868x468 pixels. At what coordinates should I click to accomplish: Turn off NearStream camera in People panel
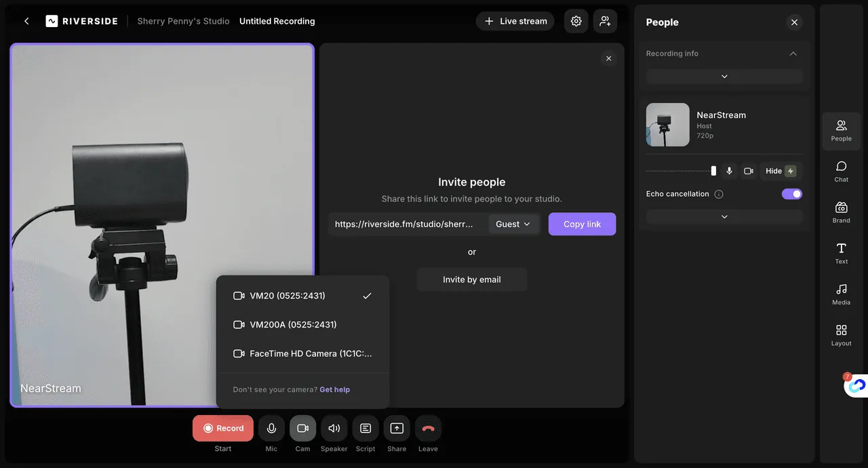coord(749,171)
